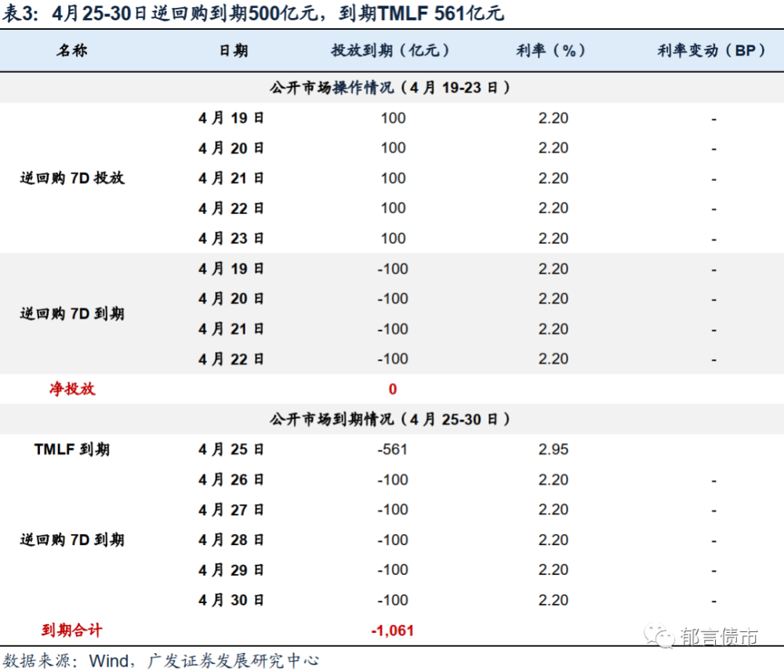
Task: Select the 2.20 rate in the 4月28日 row
Action: [553, 539]
